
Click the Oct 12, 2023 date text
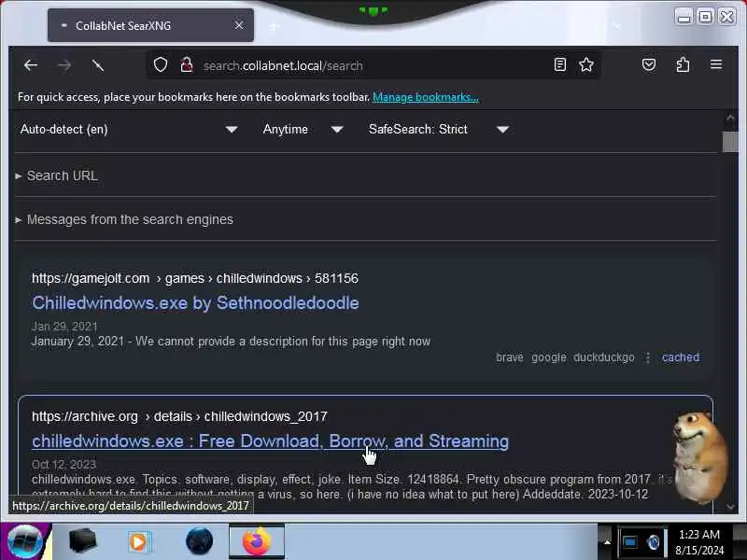pyautogui.click(x=63, y=464)
